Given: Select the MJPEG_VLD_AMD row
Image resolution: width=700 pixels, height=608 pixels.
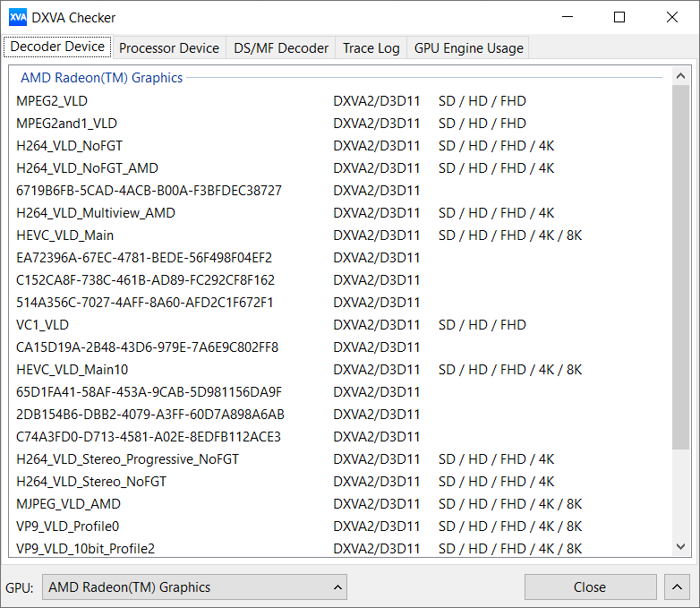Looking at the screenshot, I should [340, 504].
